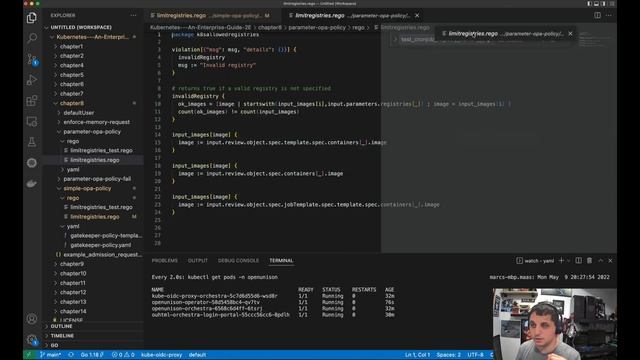Kill terminal with trash icon
The height and width of the screenshot is (360, 640).
click(x=589, y=260)
